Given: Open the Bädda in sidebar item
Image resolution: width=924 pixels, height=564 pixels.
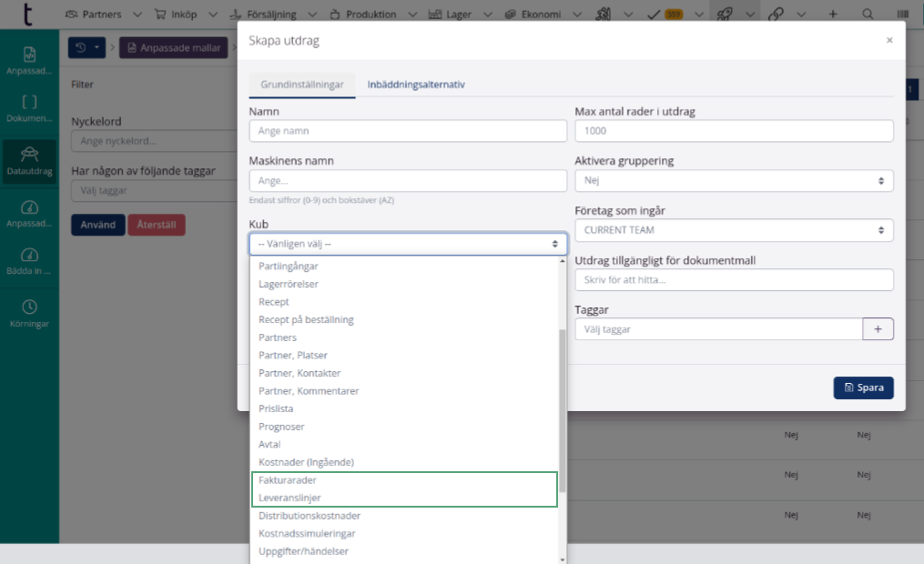Looking at the screenshot, I should tap(29, 261).
